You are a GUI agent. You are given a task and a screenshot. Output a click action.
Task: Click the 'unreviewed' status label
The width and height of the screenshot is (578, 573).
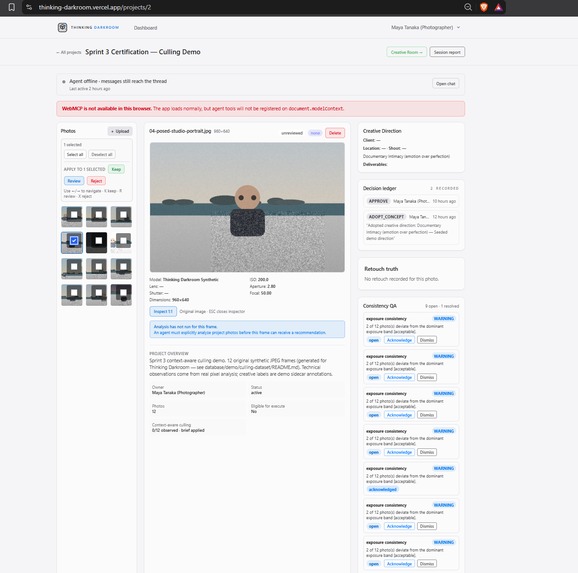pos(292,133)
